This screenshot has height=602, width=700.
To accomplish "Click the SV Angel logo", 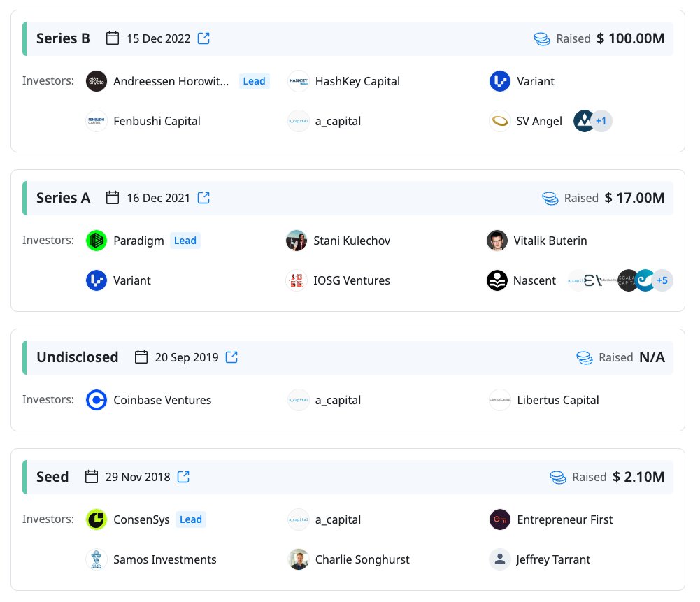I will (x=500, y=121).
